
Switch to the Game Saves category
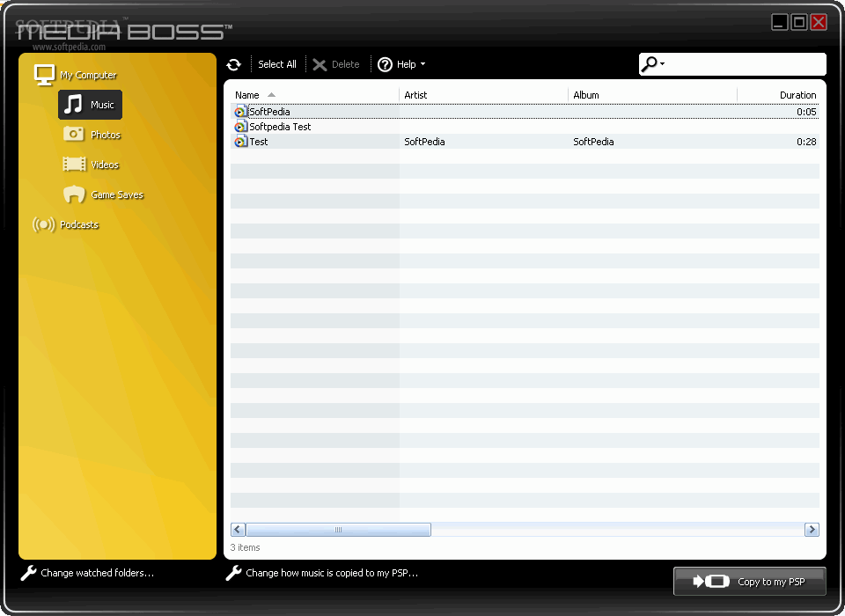point(117,194)
